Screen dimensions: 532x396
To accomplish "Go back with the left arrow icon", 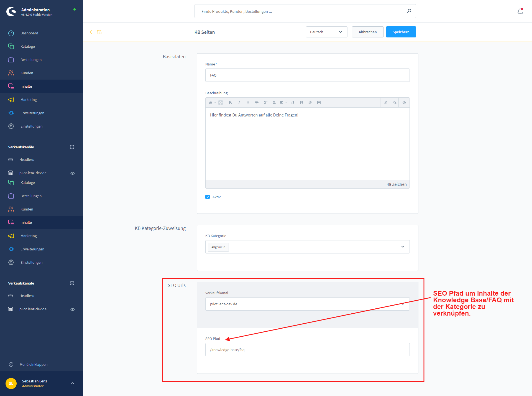I will 91,32.
